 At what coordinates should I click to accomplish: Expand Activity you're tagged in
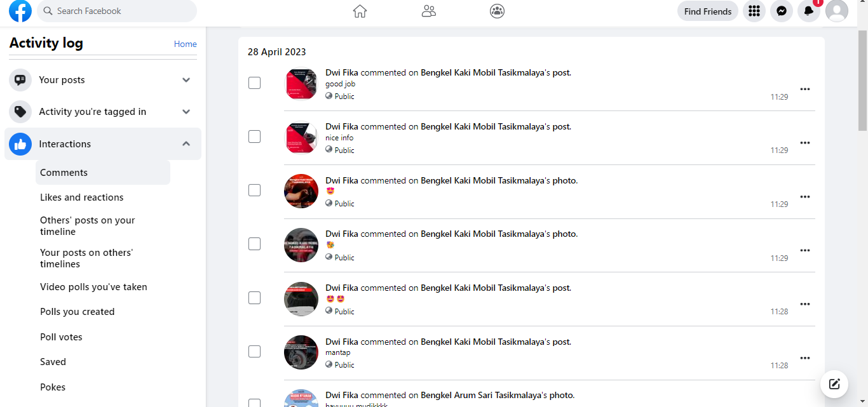pos(186,112)
